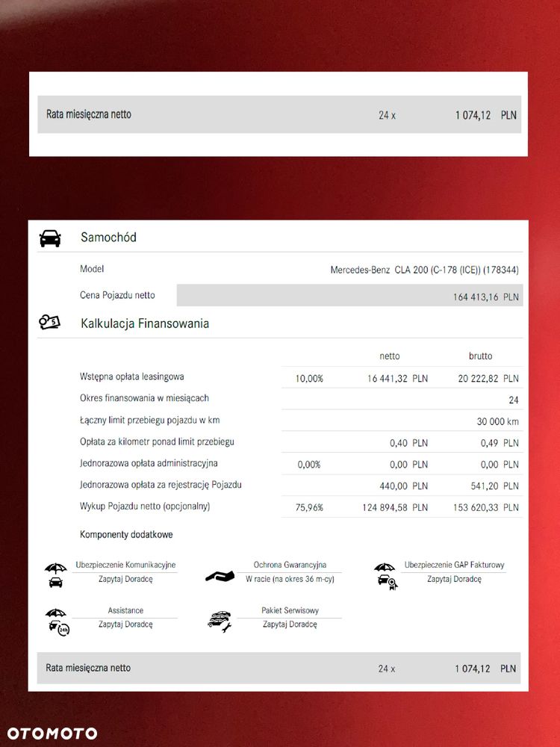Viewport: 560px width, 747px height.
Task: Click the money icon beside Kalkulacja Finansowania
Action: pyautogui.click(x=49, y=323)
